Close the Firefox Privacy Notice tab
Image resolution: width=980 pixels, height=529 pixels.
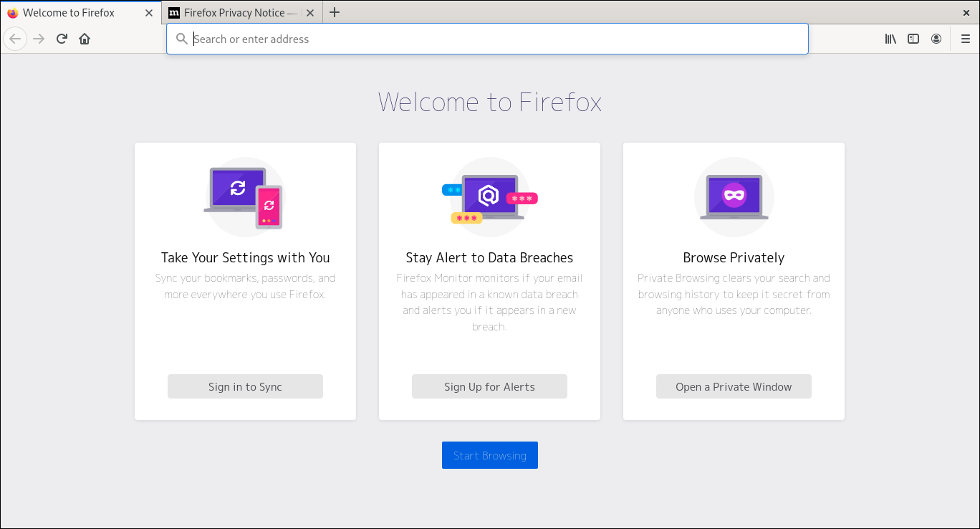(x=310, y=13)
